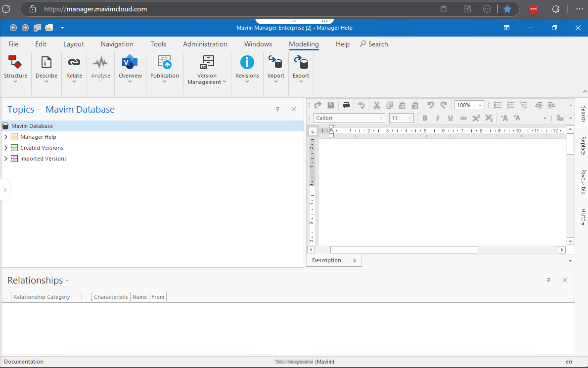Pin the Topics panel

pos(278,110)
